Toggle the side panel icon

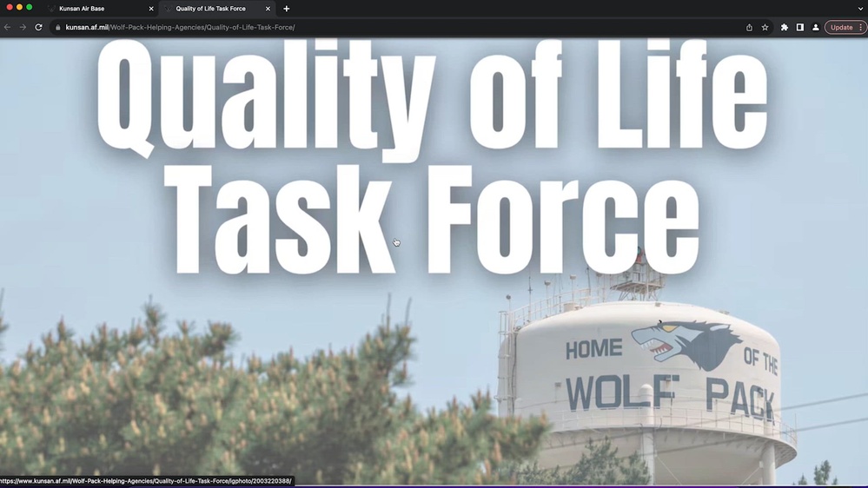pyautogui.click(x=800, y=27)
